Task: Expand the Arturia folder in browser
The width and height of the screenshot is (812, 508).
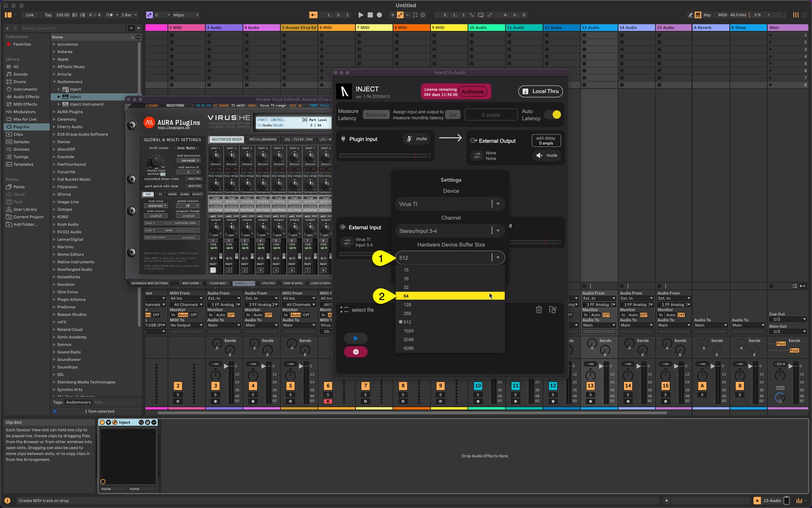Action: (54, 74)
